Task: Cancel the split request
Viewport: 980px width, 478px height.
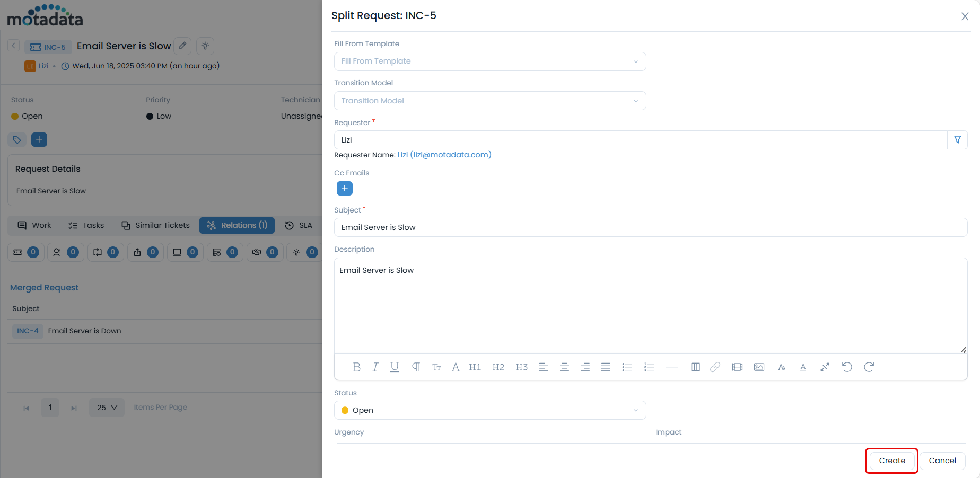Action: tap(942, 461)
